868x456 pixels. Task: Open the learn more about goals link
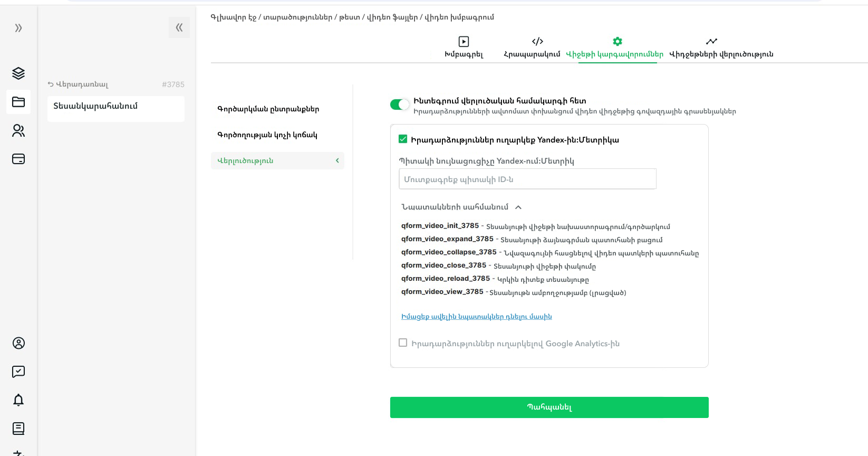coord(476,317)
